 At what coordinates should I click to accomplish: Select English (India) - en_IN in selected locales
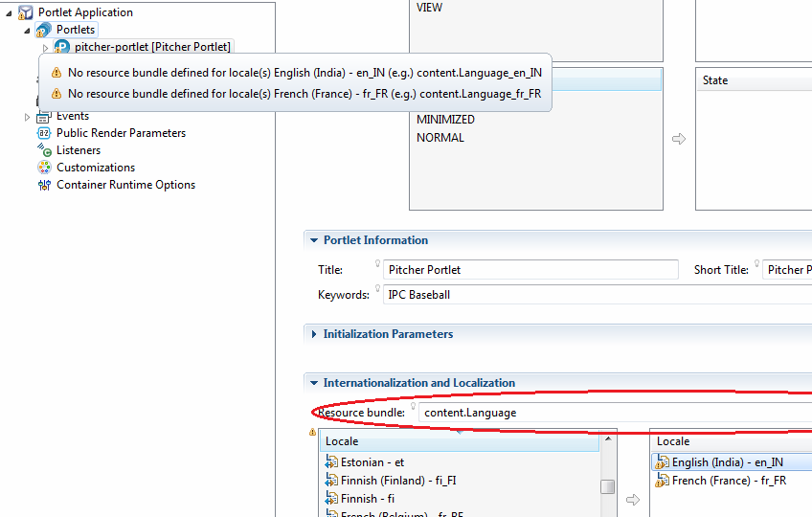pos(727,462)
